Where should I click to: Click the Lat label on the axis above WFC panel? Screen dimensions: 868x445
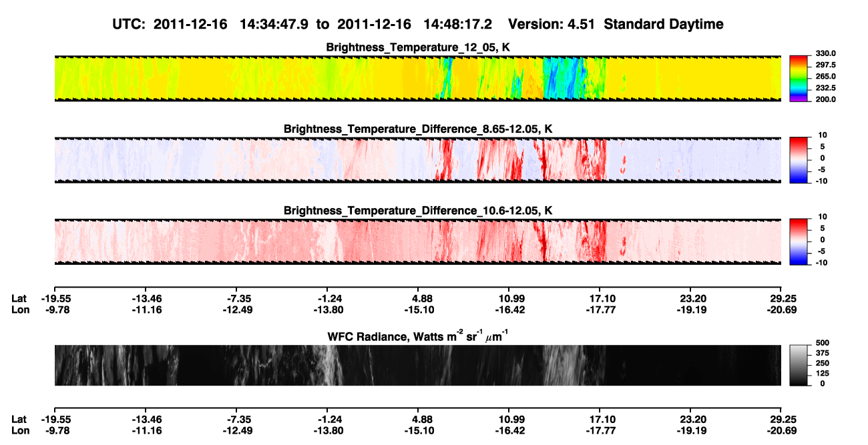pos(19,298)
